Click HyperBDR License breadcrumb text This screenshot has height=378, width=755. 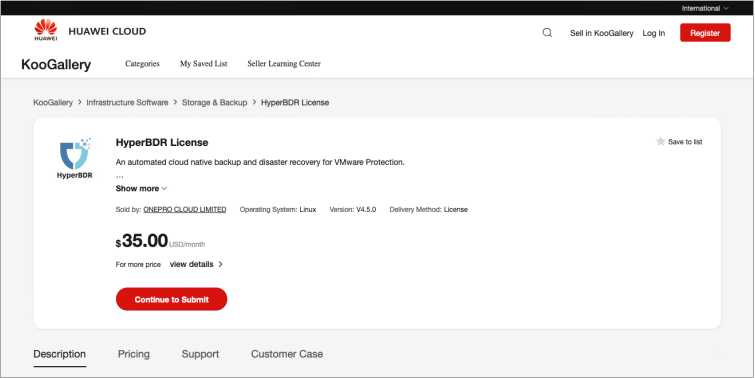tap(295, 103)
